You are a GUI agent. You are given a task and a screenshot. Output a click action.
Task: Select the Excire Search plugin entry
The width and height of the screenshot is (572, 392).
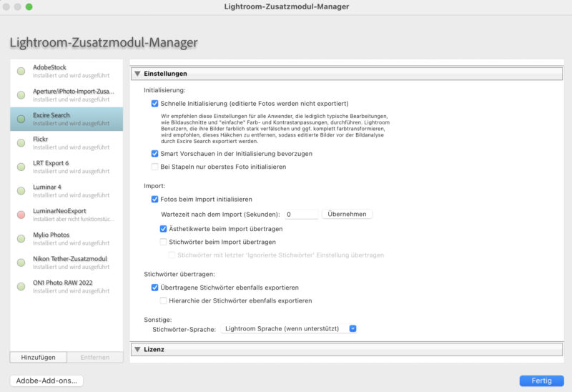point(66,119)
